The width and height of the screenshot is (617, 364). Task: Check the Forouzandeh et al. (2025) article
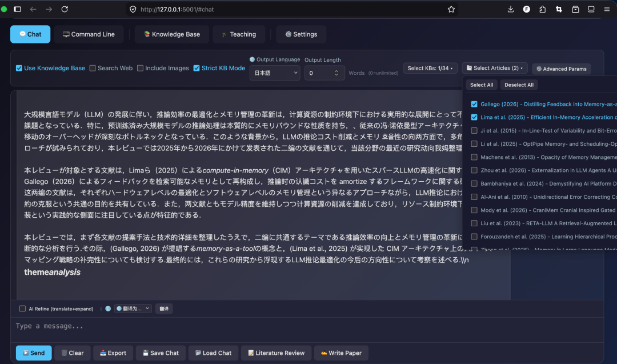point(474,237)
